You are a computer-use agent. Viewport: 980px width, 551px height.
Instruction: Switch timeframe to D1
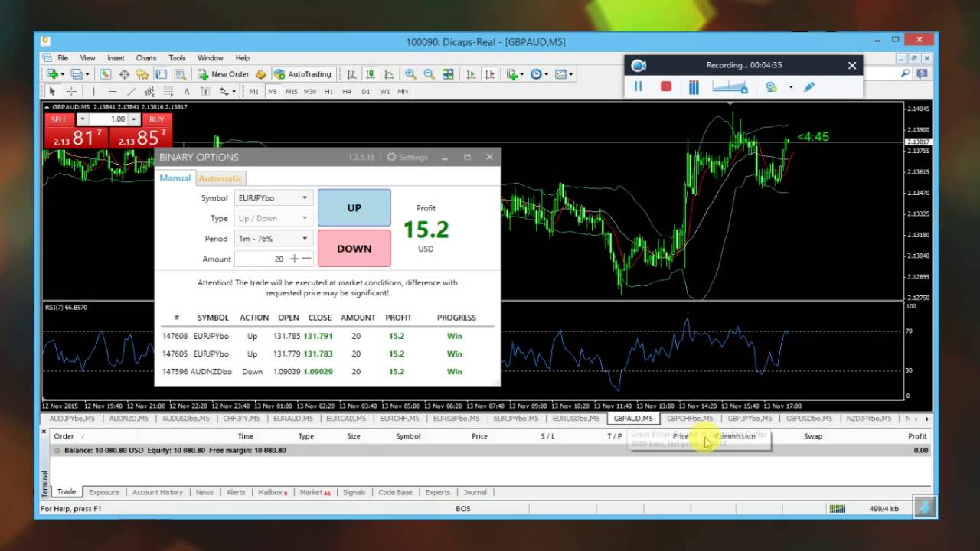click(x=366, y=91)
